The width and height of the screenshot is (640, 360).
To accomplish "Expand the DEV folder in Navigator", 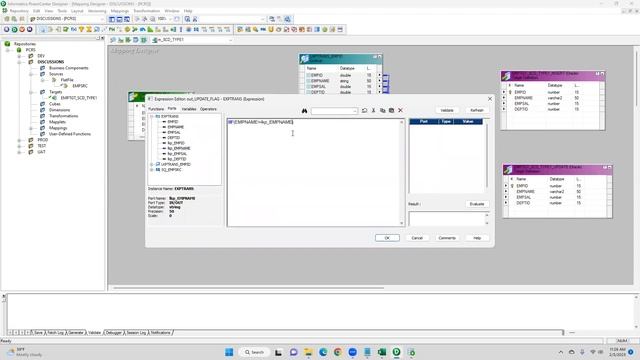I will pos(19,56).
